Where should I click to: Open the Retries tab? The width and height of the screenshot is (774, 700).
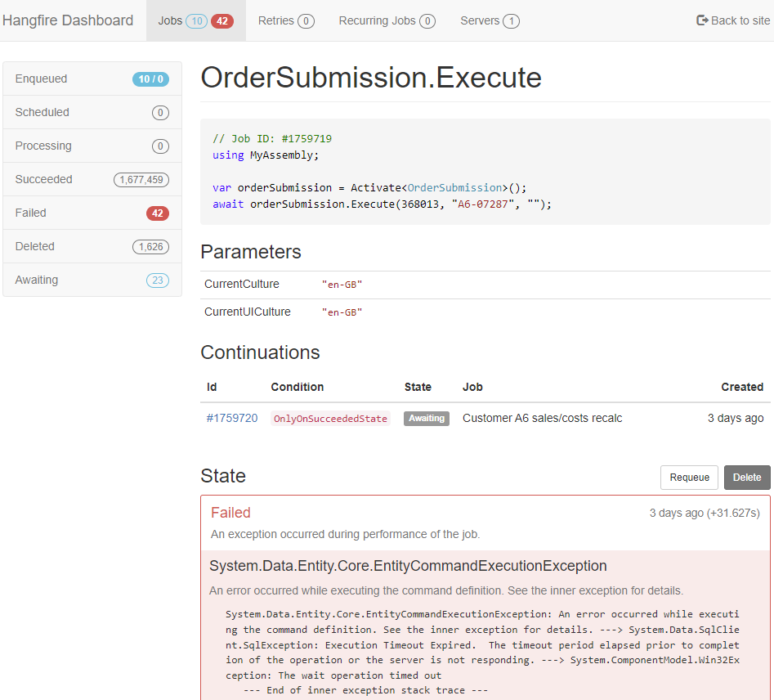[x=285, y=20]
